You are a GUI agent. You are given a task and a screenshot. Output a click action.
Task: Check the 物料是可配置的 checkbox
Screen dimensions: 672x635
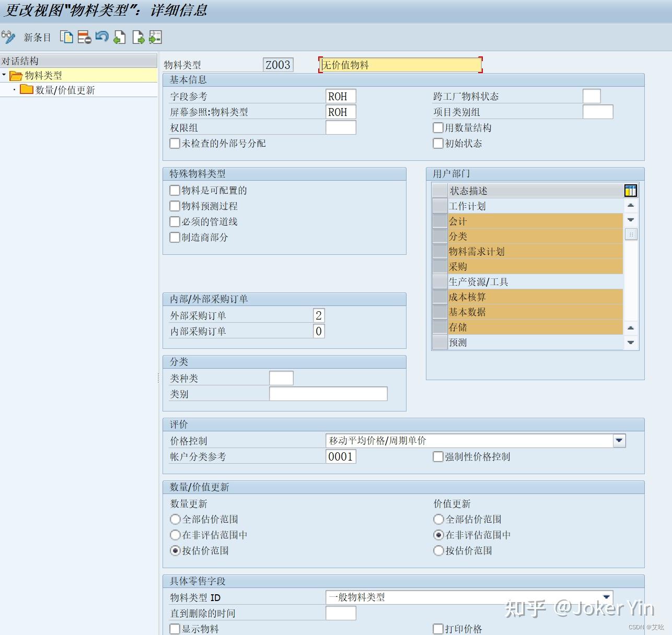click(175, 190)
